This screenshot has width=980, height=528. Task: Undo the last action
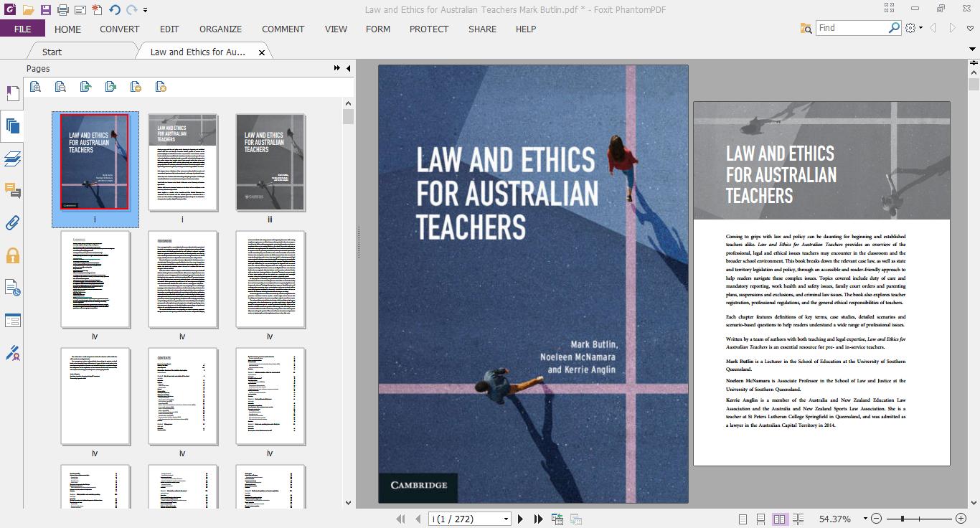coord(115,10)
